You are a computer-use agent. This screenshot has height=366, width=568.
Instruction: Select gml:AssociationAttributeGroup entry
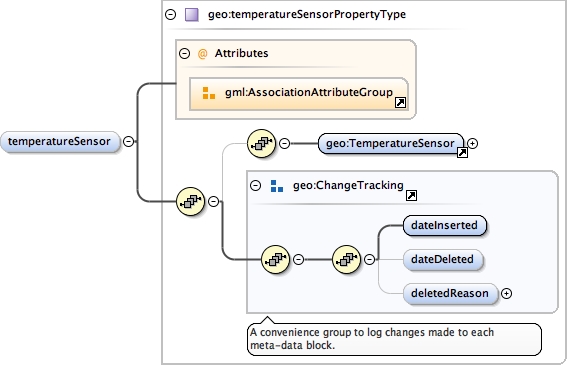(x=299, y=93)
